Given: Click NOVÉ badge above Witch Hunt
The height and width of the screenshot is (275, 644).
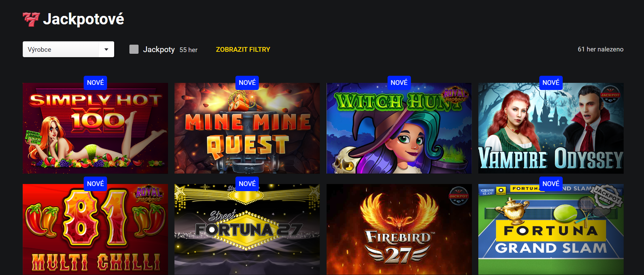Looking at the screenshot, I should [399, 83].
